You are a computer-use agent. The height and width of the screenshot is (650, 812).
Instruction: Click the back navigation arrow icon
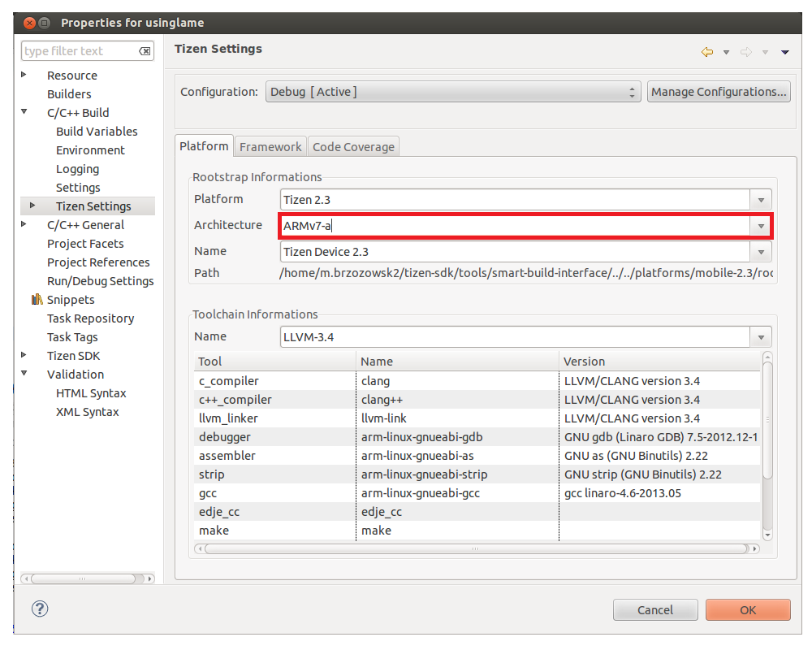[x=706, y=52]
